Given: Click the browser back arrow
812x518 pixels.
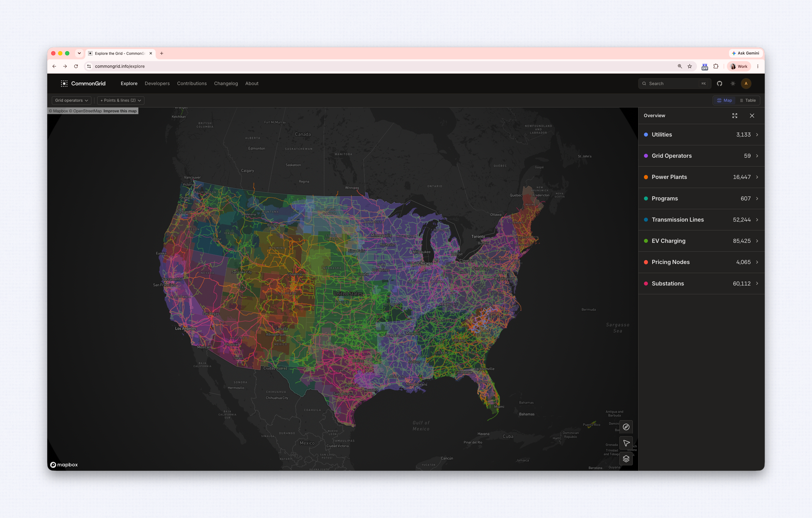Looking at the screenshot, I should [54, 66].
